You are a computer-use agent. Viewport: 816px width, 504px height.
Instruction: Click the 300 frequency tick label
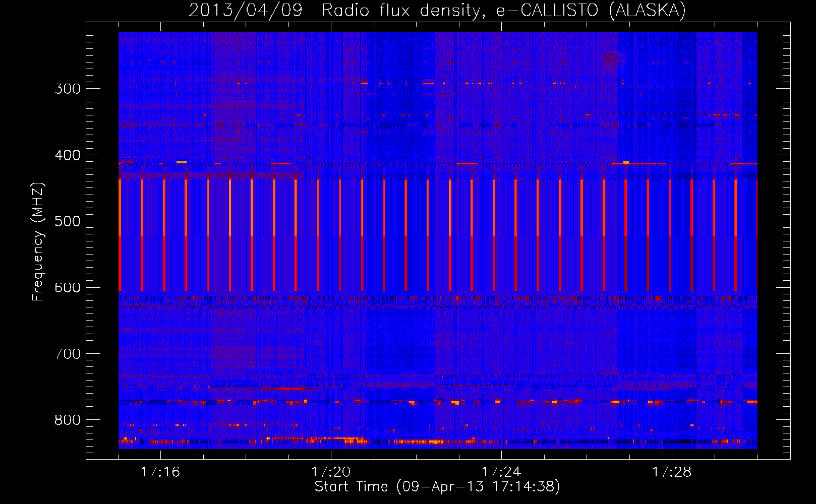[x=68, y=89]
